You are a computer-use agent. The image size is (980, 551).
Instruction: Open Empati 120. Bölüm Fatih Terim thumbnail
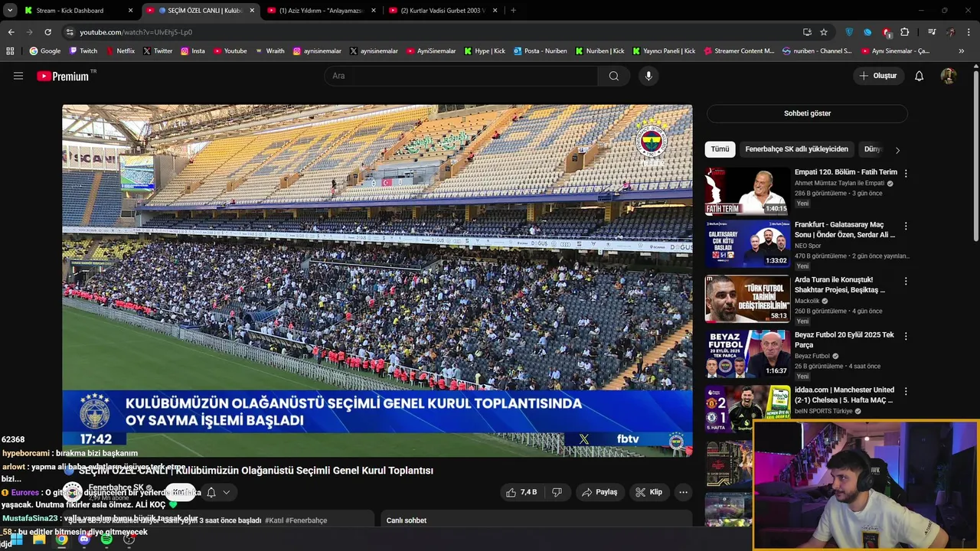[x=747, y=191]
